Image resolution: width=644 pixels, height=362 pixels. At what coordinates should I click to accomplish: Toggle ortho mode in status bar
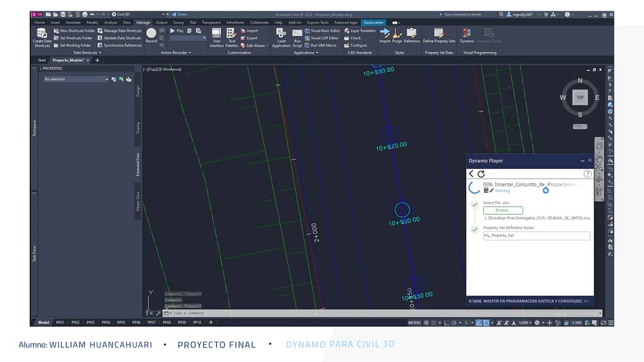point(446,323)
